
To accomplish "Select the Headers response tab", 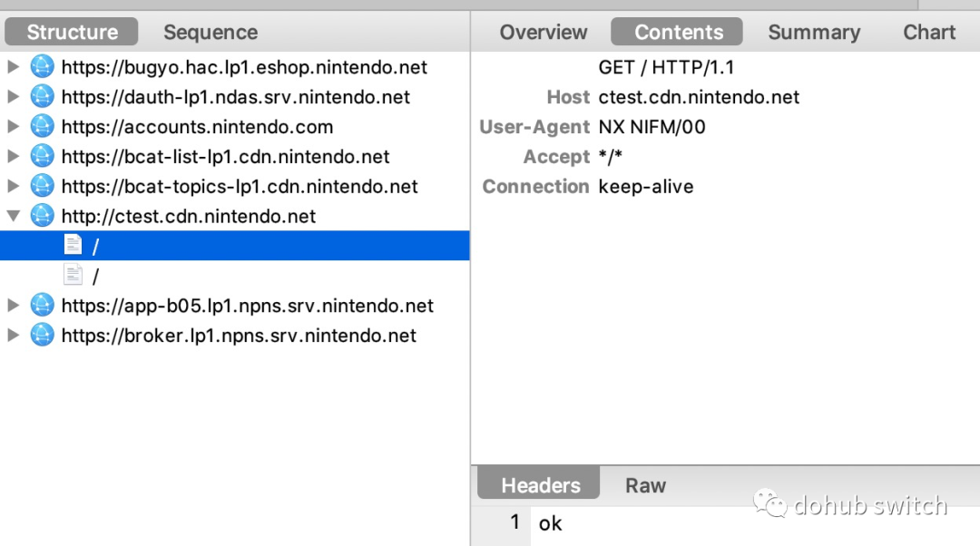I will pyautogui.click(x=539, y=483).
